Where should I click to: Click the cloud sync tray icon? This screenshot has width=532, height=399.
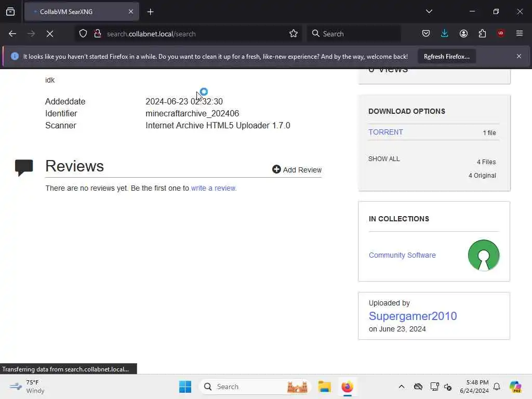[x=418, y=387]
